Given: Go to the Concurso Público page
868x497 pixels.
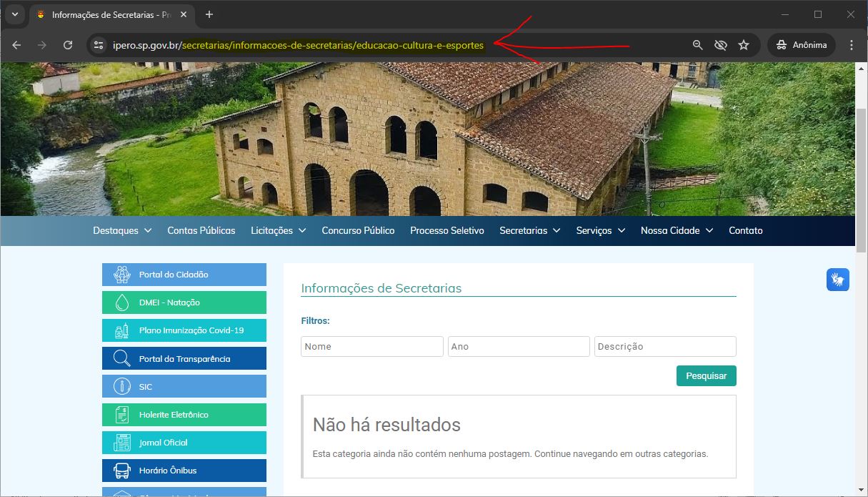Looking at the screenshot, I should pyautogui.click(x=358, y=230).
